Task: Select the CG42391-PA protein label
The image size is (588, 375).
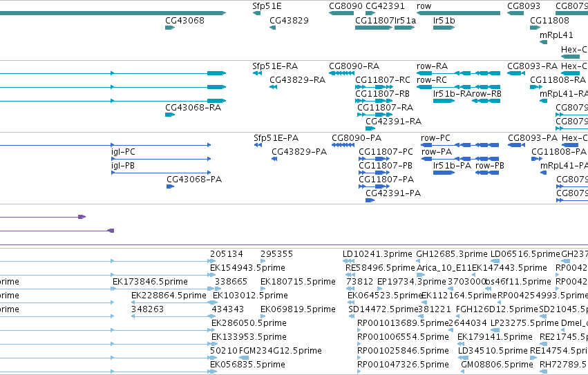Action: [x=393, y=193]
